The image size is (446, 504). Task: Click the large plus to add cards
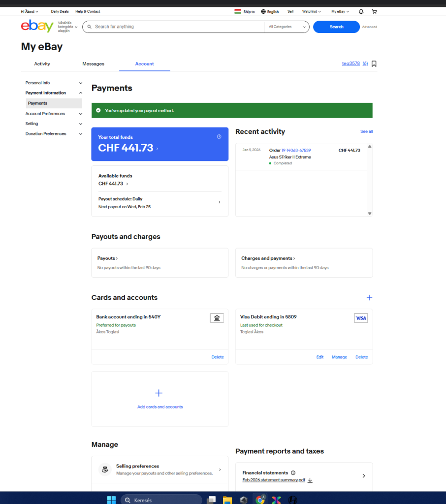[x=159, y=393]
